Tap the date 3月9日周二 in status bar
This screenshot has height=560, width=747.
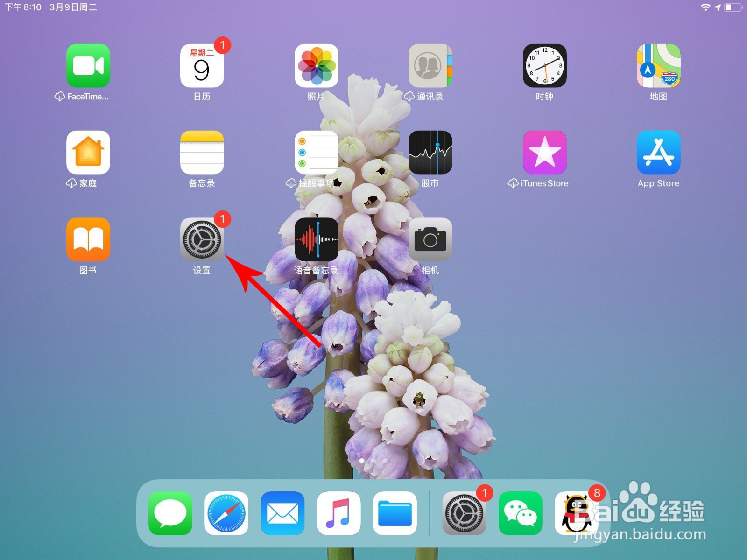point(73,7)
